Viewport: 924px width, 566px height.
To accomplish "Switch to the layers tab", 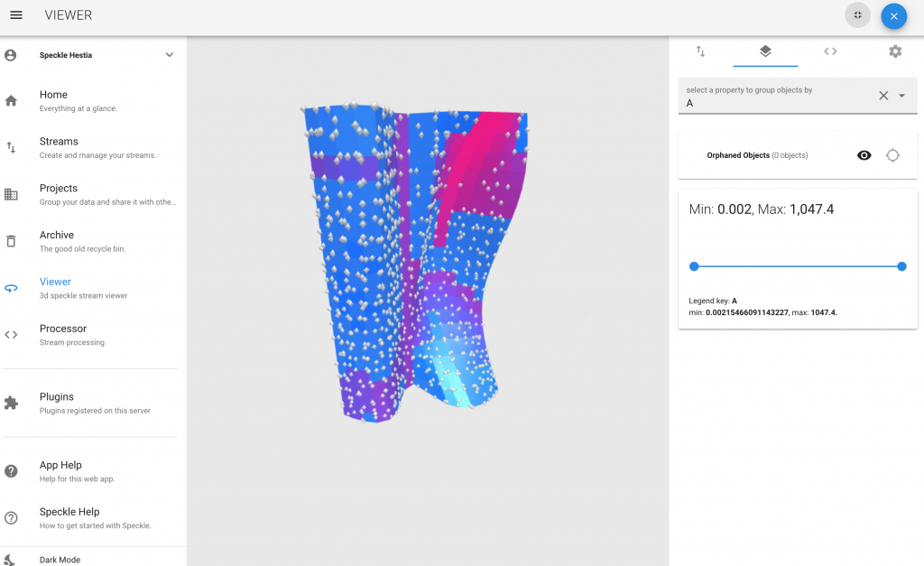I will pyautogui.click(x=765, y=51).
